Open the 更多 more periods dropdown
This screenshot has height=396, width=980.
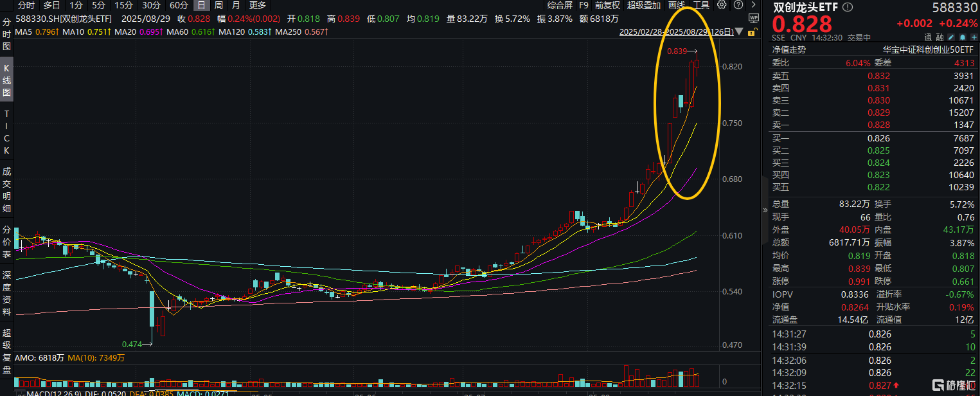coord(258,5)
